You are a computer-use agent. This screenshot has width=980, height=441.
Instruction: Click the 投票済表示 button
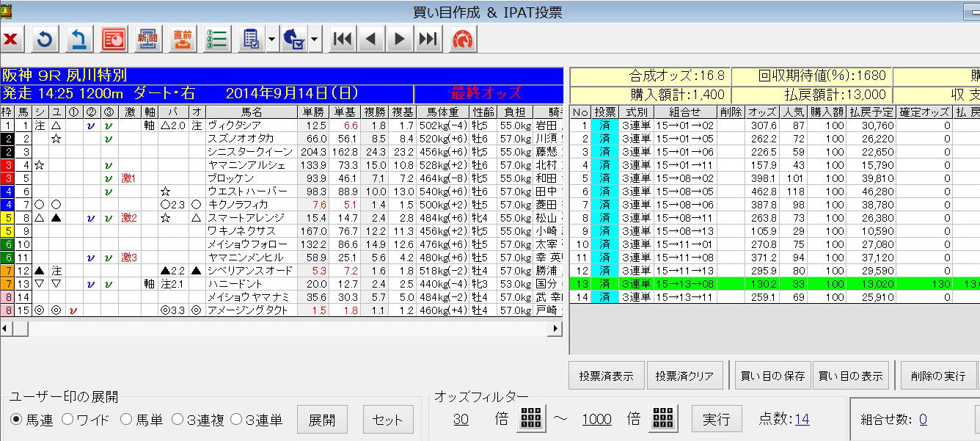click(x=607, y=376)
